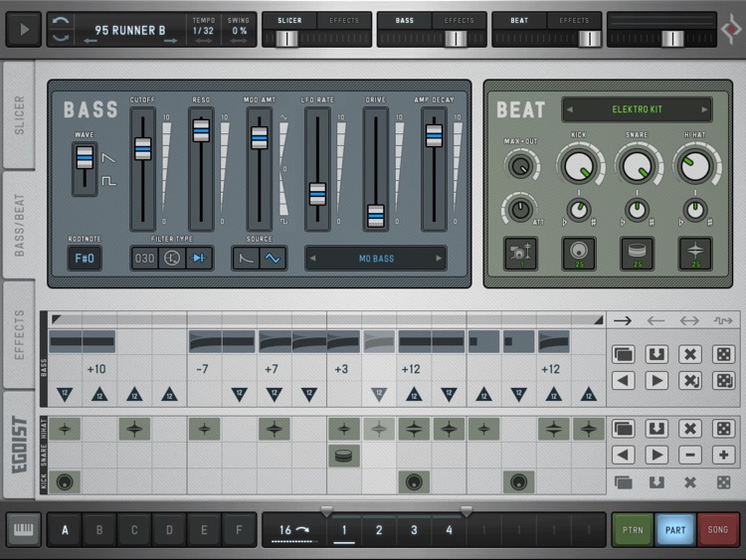746x560 pixels.
Task: Choose envelope as modulation source
Action: tap(246, 259)
